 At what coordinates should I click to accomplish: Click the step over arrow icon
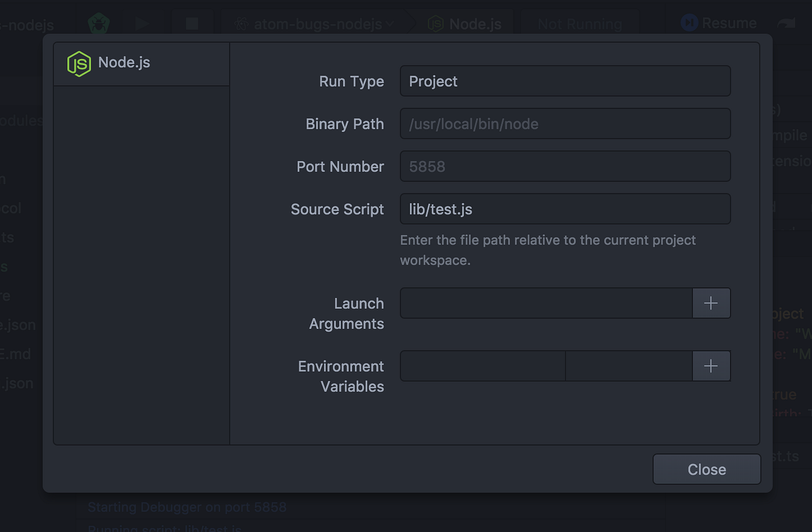pyautogui.click(x=787, y=23)
